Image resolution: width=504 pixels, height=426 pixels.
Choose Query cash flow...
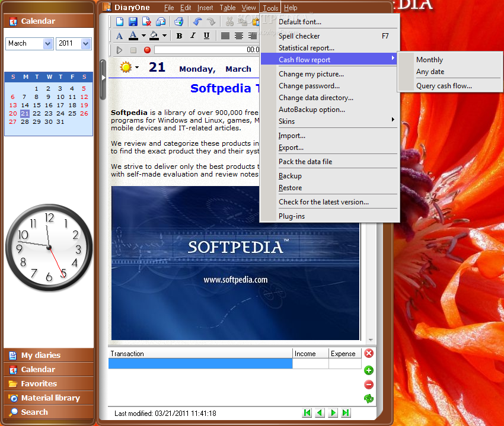tap(450, 86)
